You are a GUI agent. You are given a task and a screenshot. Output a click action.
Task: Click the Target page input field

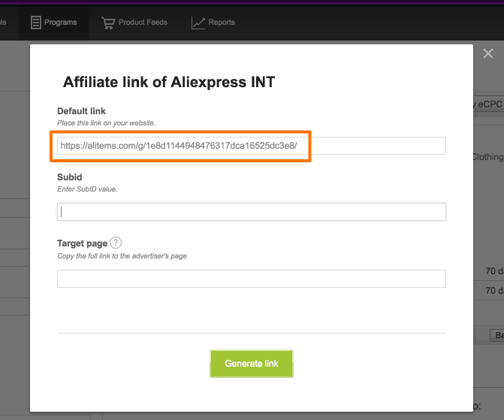pos(252,279)
